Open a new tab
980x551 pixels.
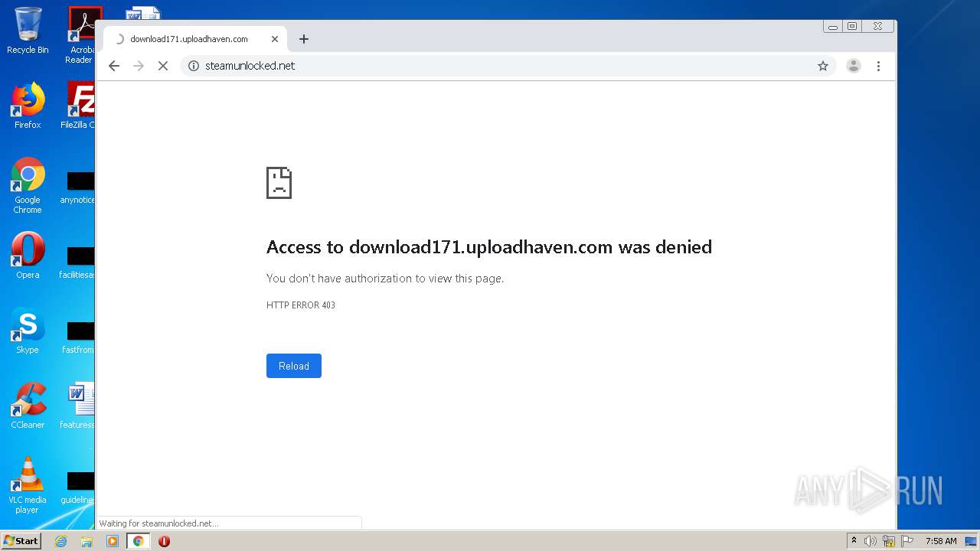(304, 39)
